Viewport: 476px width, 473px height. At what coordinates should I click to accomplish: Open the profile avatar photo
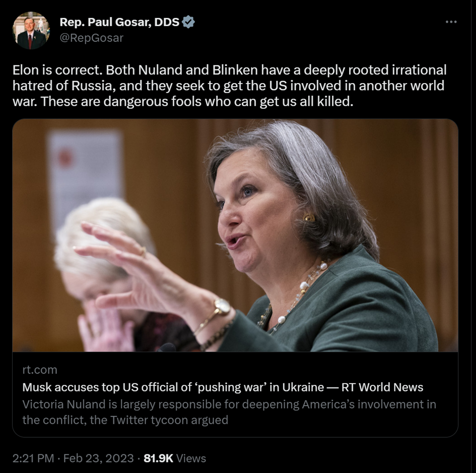pos(31,31)
